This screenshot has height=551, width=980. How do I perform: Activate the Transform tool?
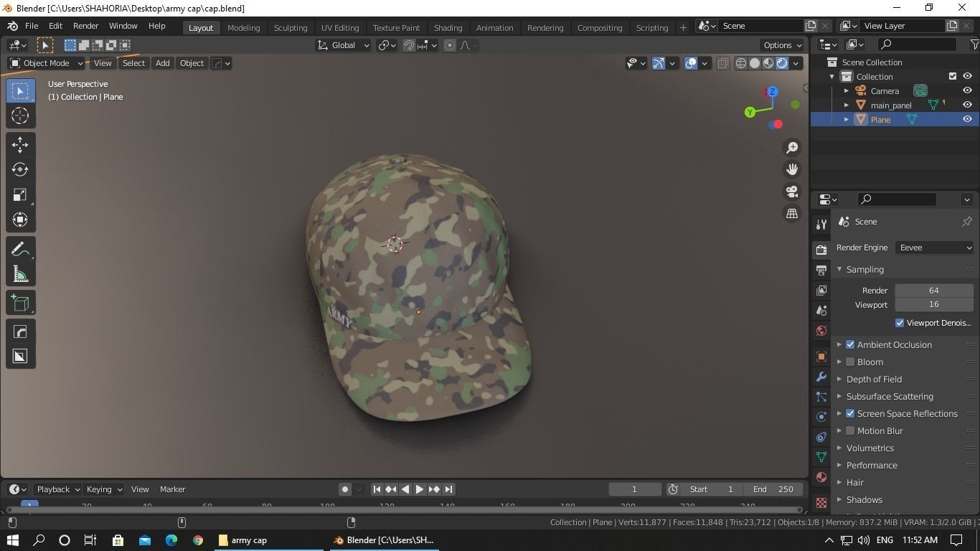coord(20,220)
